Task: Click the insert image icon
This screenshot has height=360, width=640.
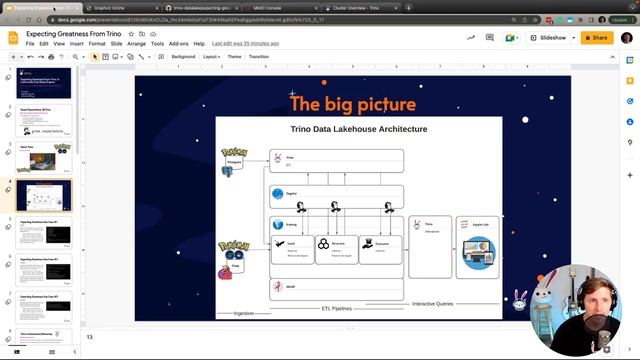Action: [x=116, y=57]
